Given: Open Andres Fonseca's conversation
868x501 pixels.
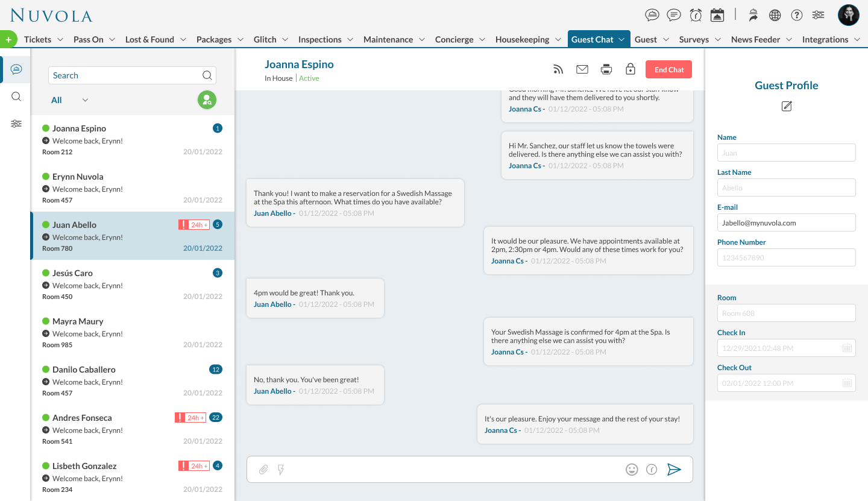Looking at the screenshot, I should [133, 429].
